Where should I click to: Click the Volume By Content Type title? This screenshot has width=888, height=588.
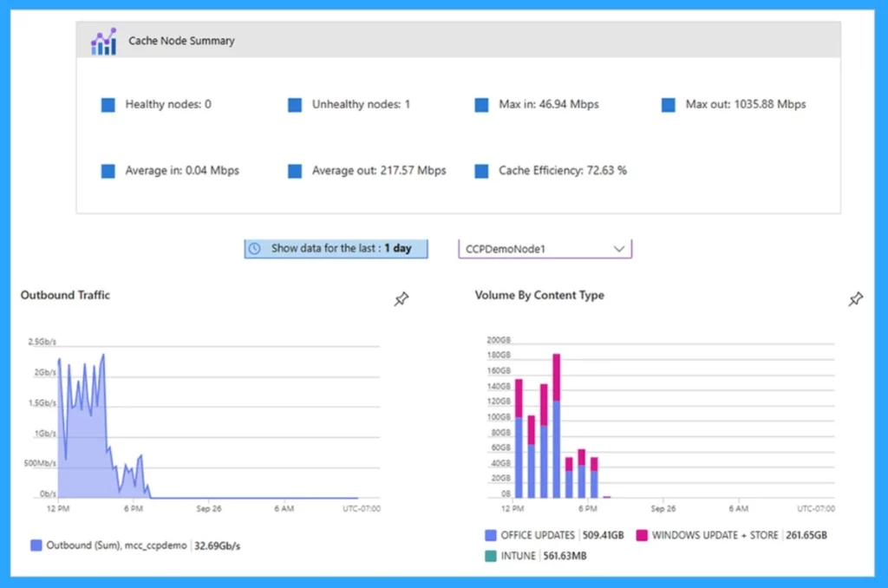point(539,295)
